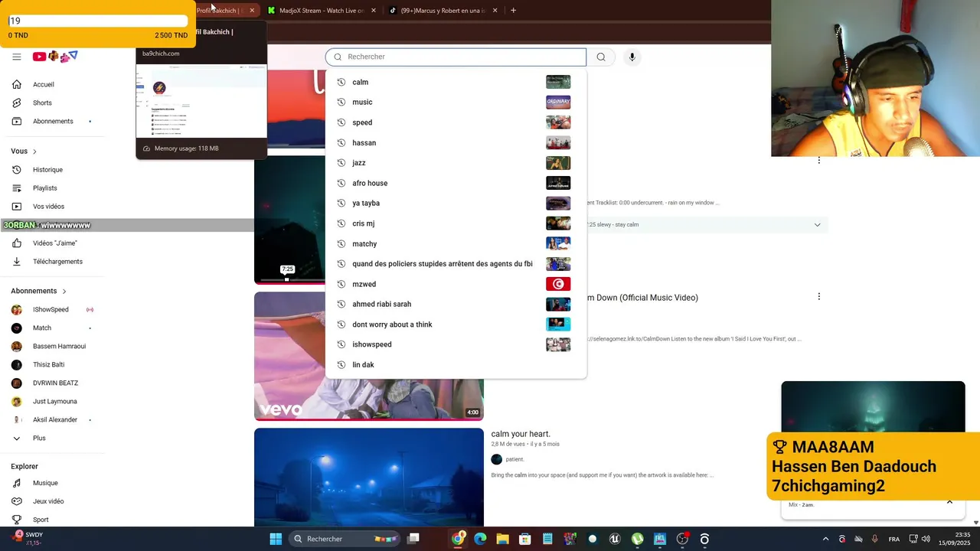Open IShowSpeed channel subscription

pos(51,310)
